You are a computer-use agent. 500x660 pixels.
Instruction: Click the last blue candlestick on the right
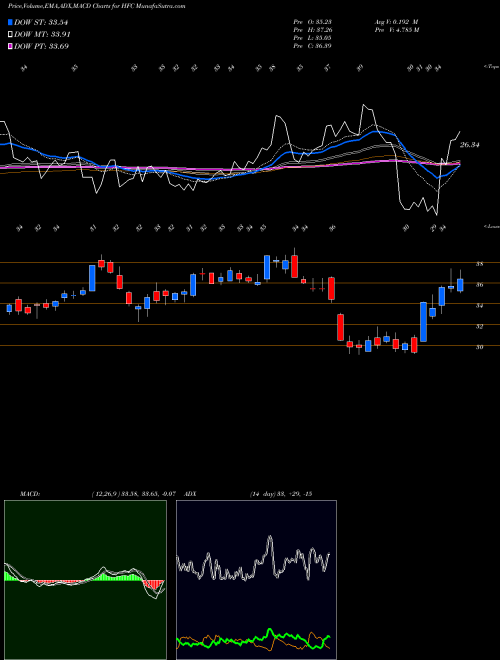pos(460,285)
